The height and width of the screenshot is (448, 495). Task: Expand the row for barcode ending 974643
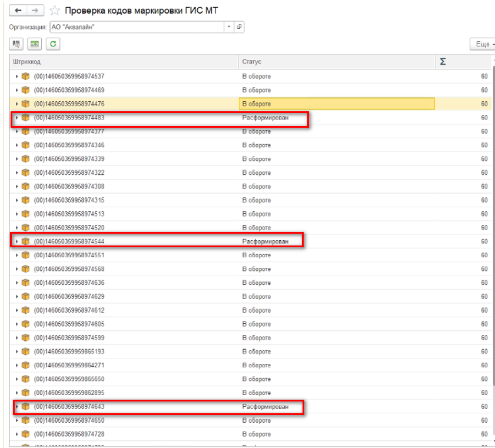16,407
